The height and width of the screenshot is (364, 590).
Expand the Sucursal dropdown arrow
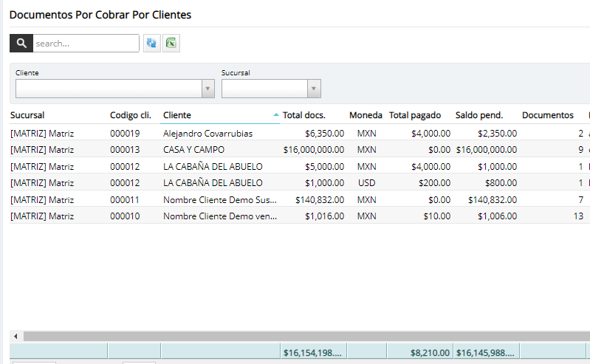tap(315, 89)
